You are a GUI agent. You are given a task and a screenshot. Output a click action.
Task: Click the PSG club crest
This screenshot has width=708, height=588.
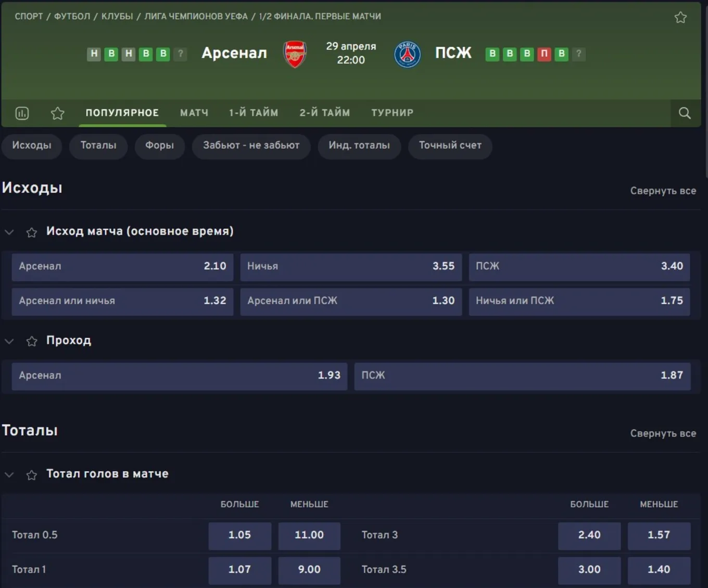(407, 54)
